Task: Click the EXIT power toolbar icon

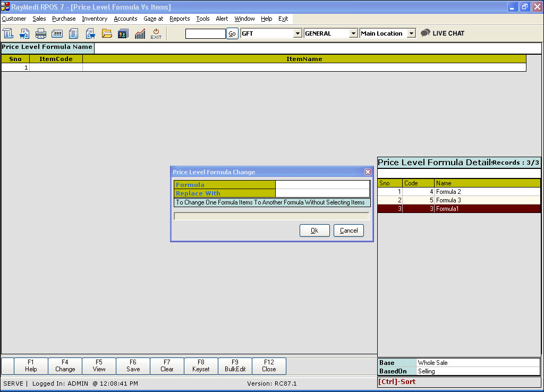Action: tap(156, 33)
